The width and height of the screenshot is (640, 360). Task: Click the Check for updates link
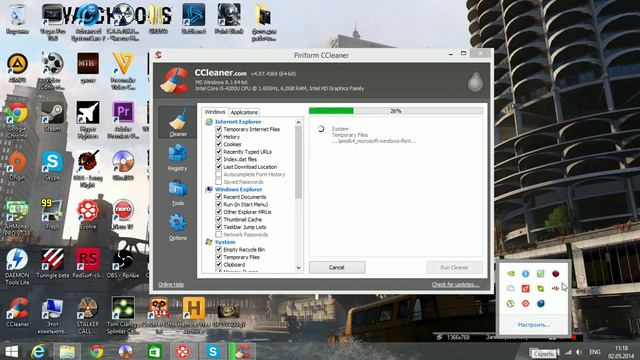point(456,284)
